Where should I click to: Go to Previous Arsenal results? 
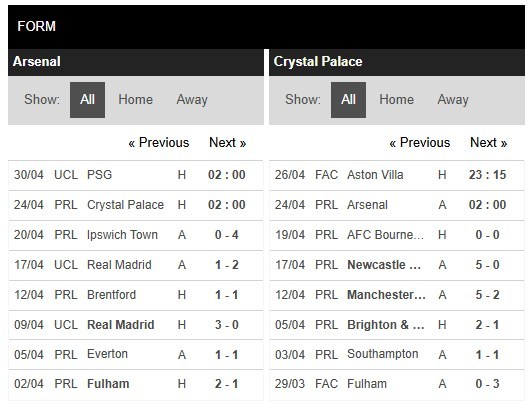(x=159, y=143)
